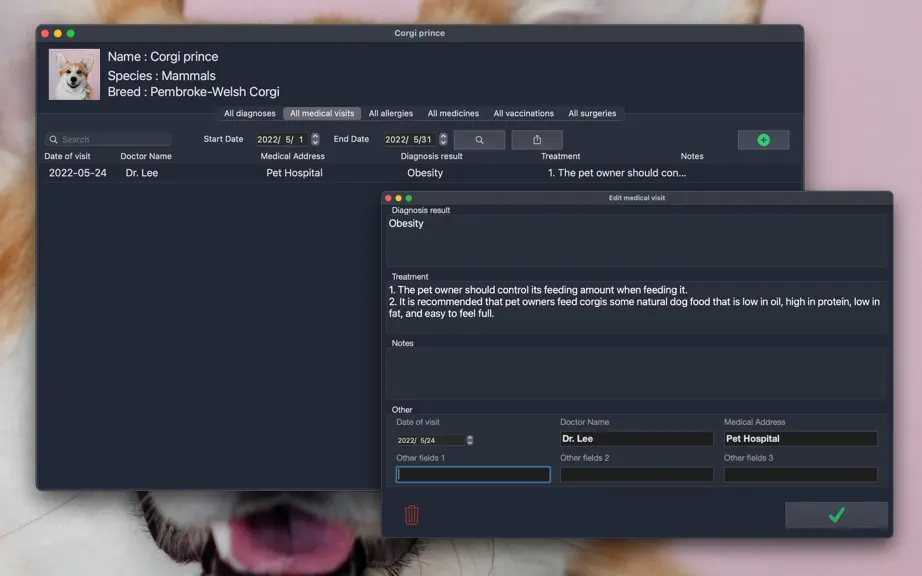Click the Date of visit stepper in edit dialog

469,440
